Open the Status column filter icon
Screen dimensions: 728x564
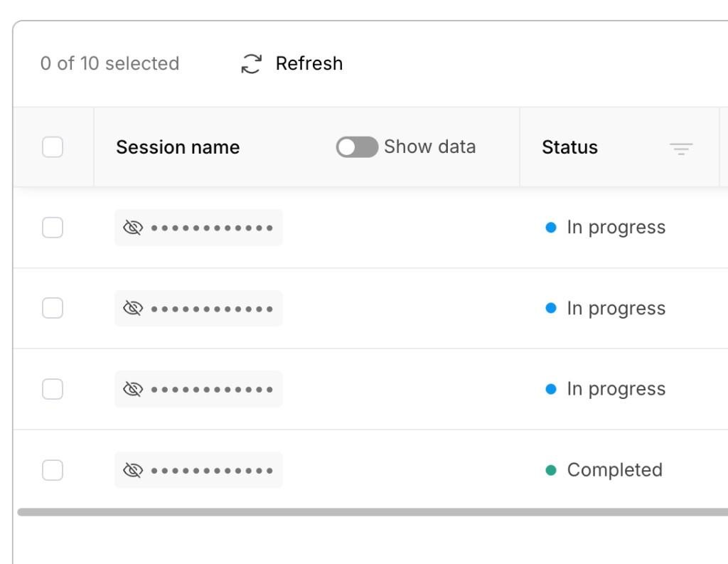coord(680,148)
